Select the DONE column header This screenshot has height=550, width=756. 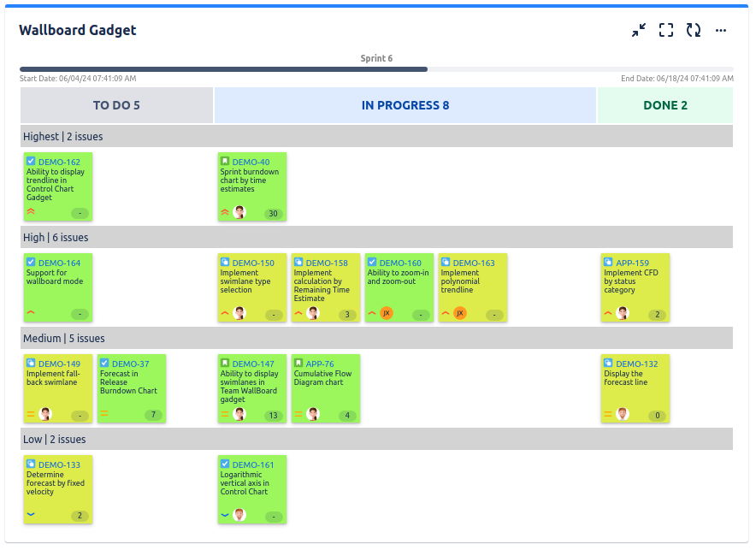[x=665, y=104]
